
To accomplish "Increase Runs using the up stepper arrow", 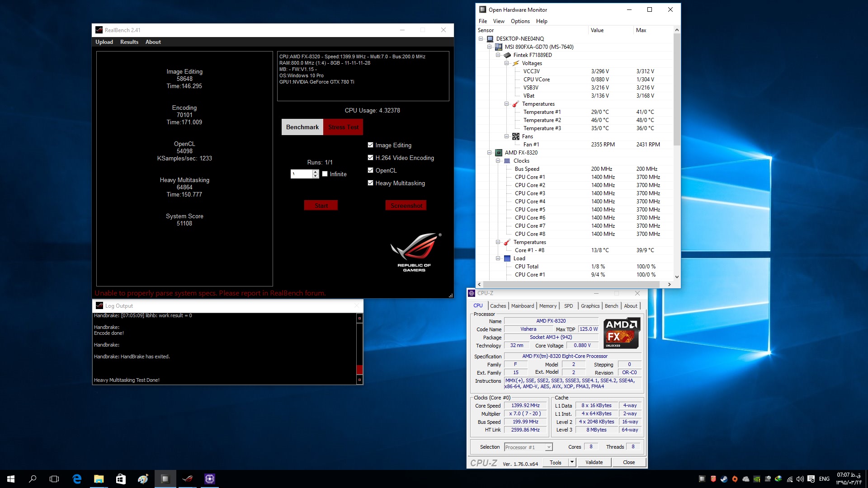I will click(x=316, y=172).
